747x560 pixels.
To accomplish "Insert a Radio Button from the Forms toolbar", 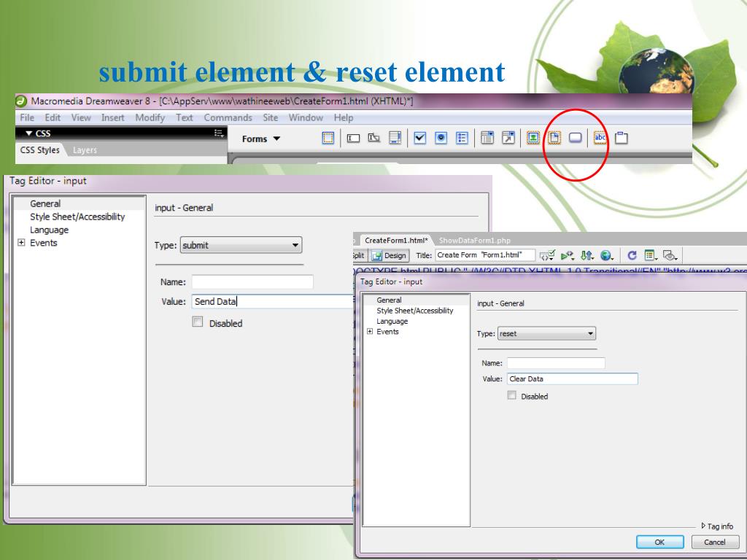I will tap(441, 138).
